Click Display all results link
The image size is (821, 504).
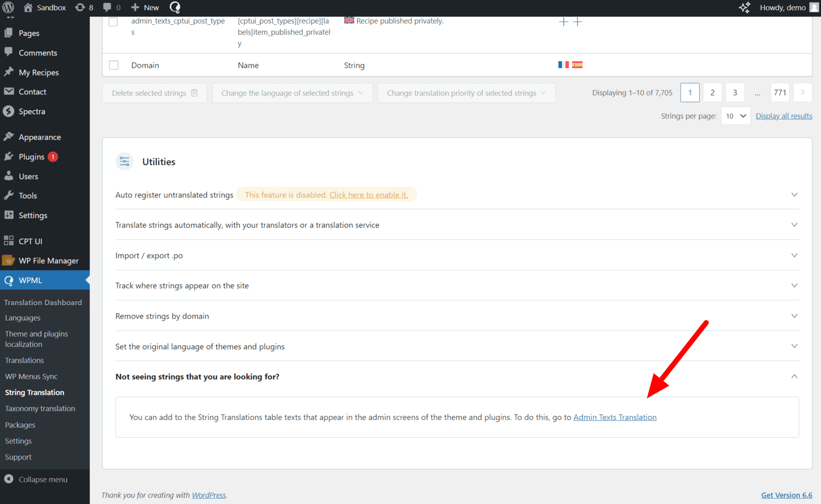pos(784,116)
